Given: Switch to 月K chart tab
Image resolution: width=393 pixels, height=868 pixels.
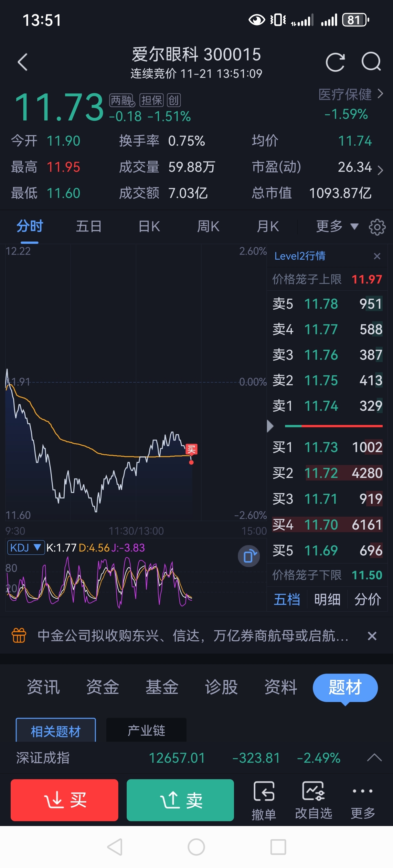Looking at the screenshot, I should pos(268,226).
